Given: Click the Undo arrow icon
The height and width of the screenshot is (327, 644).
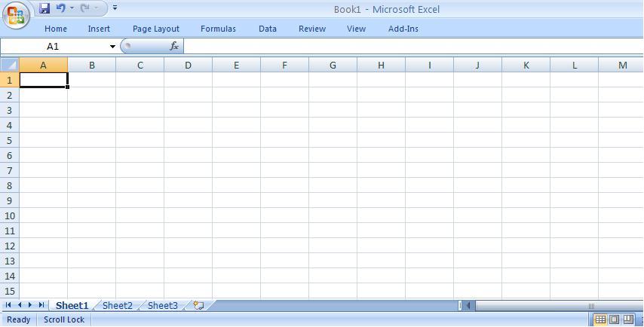Looking at the screenshot, I should [60, 8].
